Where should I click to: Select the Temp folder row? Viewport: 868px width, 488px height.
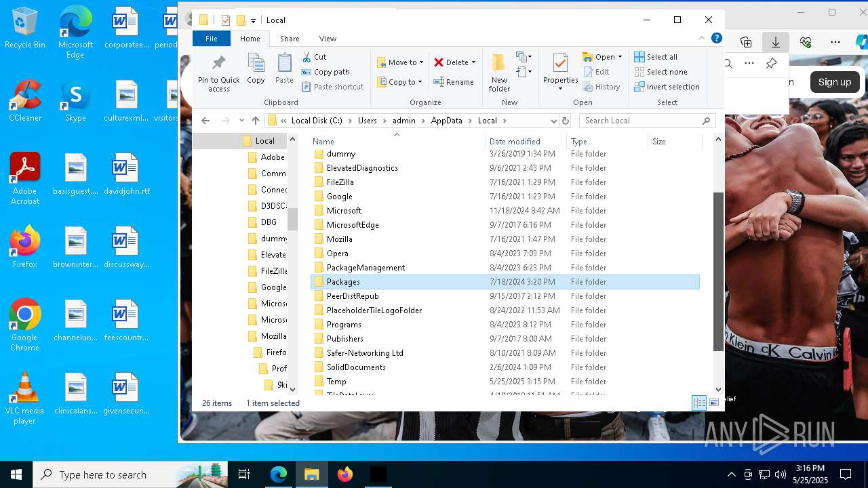(505, 382)
